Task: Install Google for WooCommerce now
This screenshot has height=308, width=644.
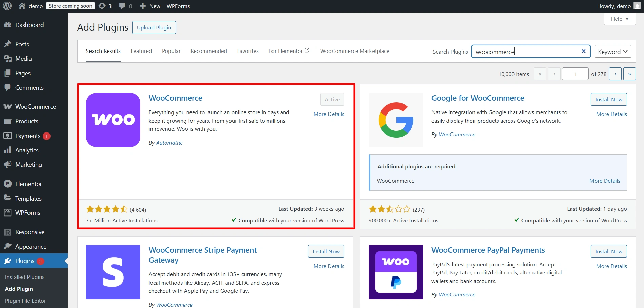Action: [x=609, y=99]
